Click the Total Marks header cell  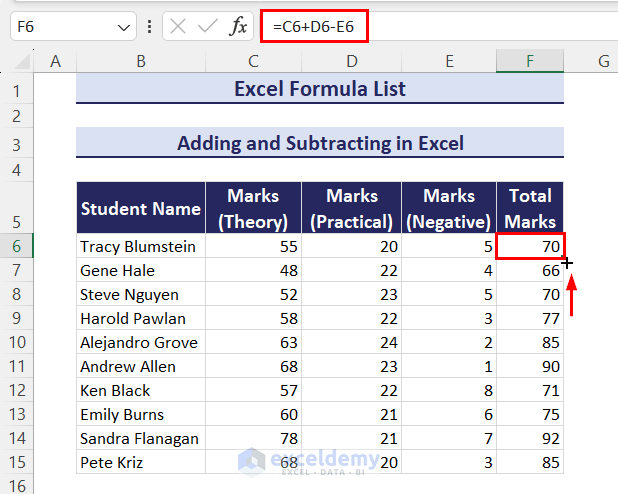tap(530, 208)
